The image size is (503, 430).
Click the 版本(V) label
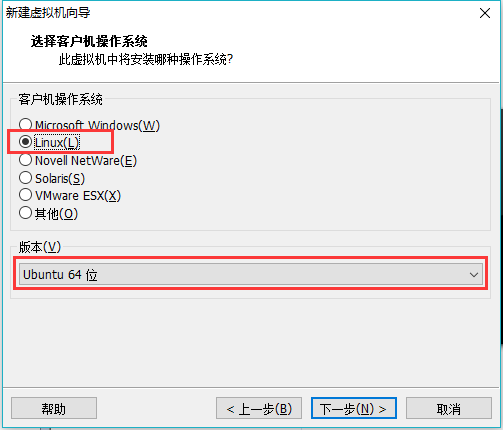pyautogui.click(x=40, y=247)
